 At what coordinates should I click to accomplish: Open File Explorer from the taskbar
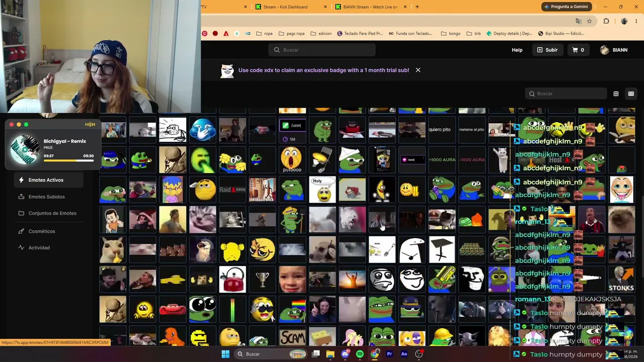pyautogui.click(x=330, y=354)
